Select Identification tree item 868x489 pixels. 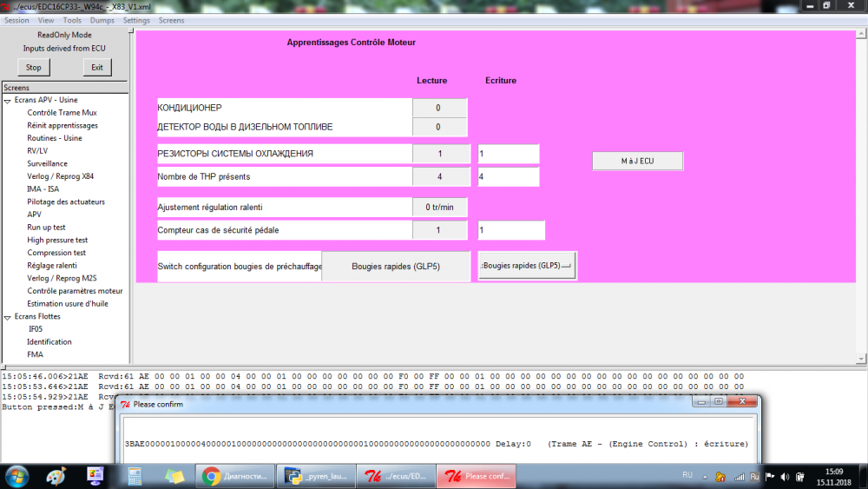[49, 341]
